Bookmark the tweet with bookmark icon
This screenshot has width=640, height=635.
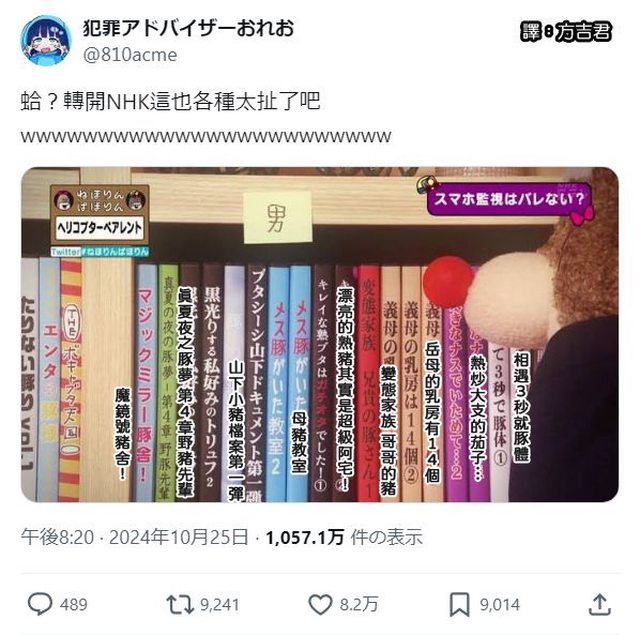[460, 604]
